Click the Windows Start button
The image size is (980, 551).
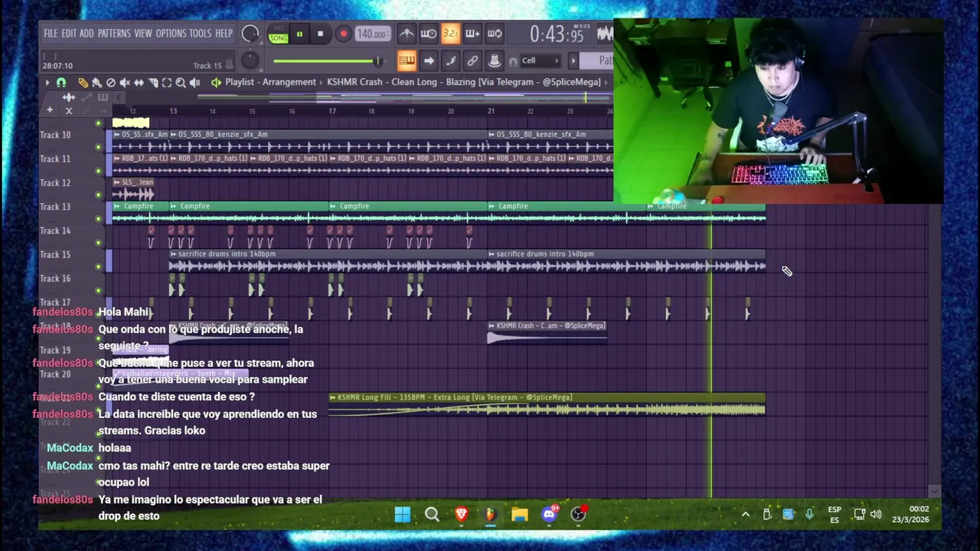[402, 514]
